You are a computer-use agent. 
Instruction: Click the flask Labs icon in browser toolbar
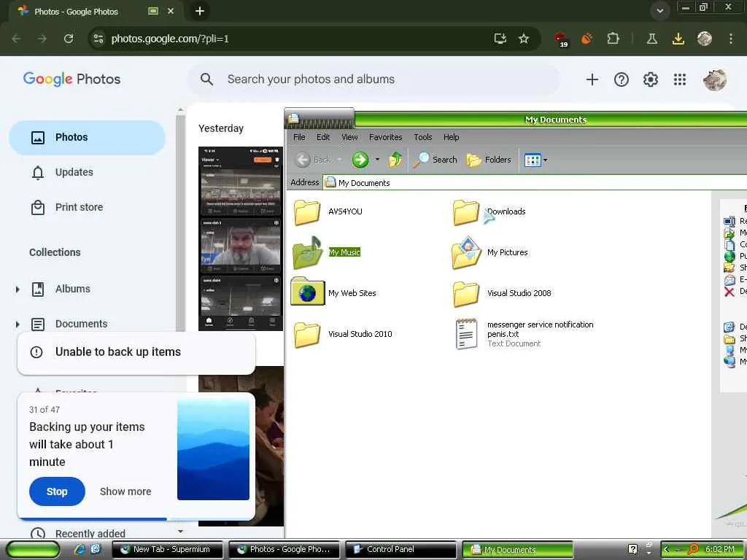(652, 39)
